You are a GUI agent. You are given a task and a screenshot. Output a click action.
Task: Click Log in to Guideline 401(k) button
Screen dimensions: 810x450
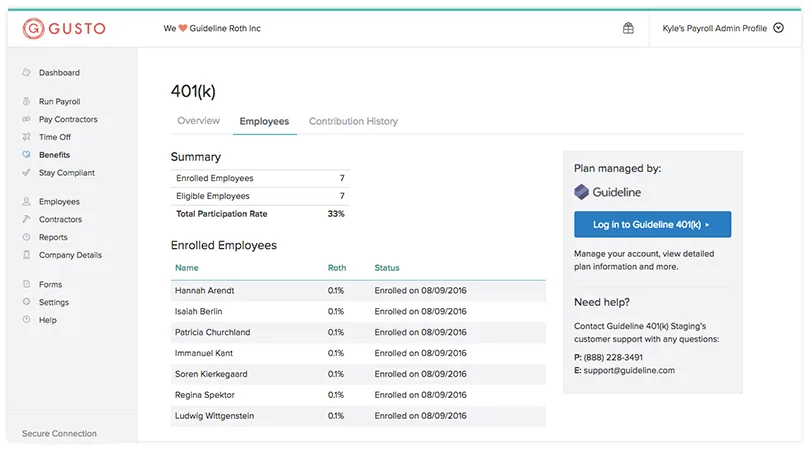coord(652,224)
